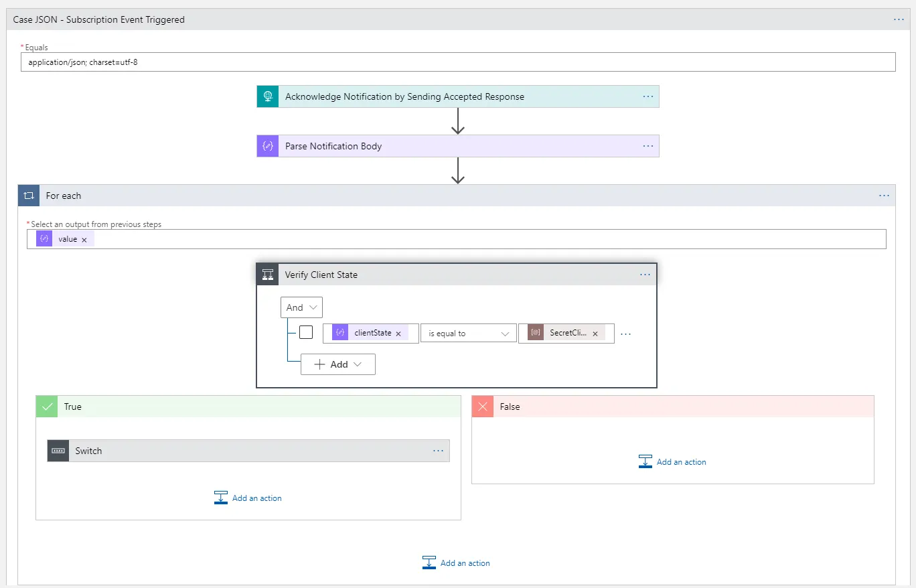Tick the condition row checkbox
The image size is (916, 588).
click(306, 332)
